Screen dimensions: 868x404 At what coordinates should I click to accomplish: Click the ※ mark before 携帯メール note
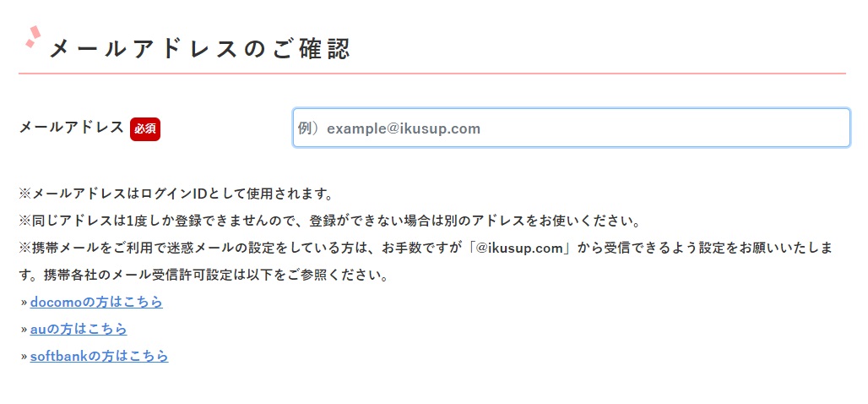point(24,248)
